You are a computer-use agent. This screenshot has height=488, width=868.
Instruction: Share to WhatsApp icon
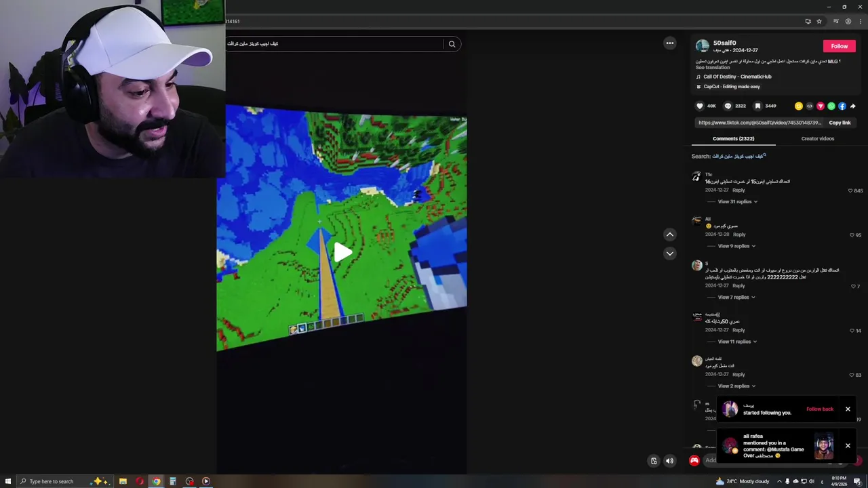pos(831,106)
